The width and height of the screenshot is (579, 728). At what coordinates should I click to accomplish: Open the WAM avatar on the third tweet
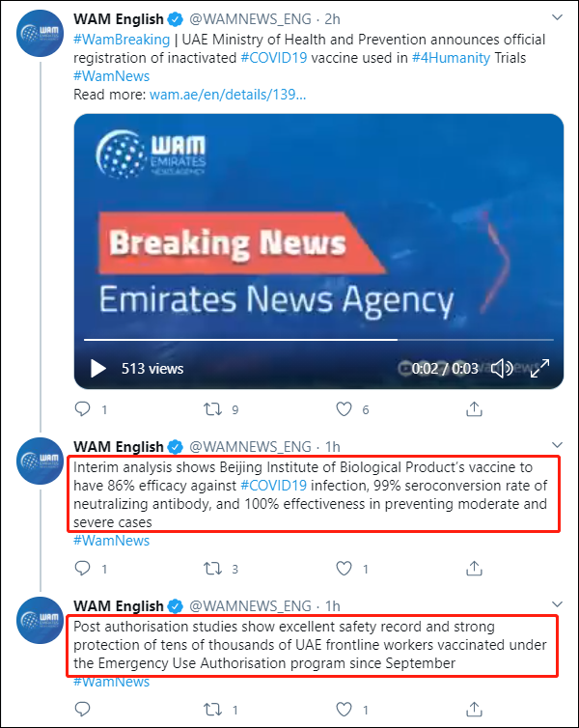(41, 619)
